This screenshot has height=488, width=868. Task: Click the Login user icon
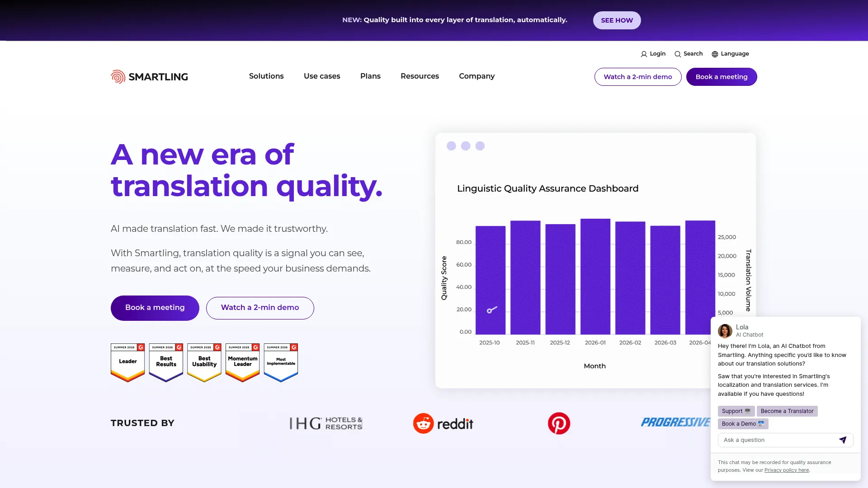click(x=644, y=54)
